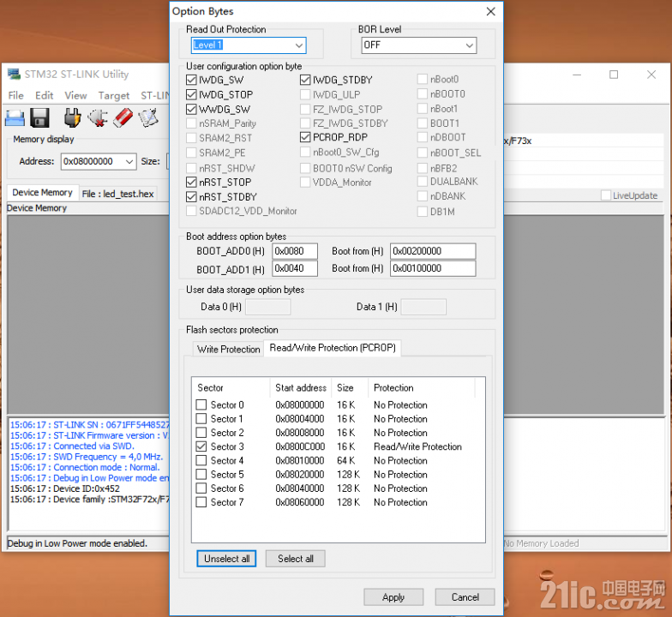Click the Apply button
672x617 pixels.
[x=393, y=596]
